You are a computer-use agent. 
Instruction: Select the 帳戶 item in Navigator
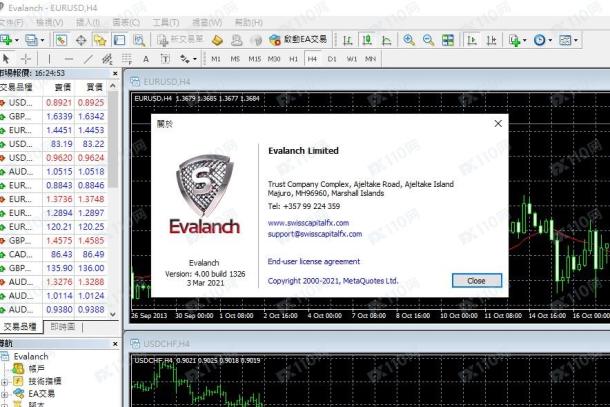[36, 368]
